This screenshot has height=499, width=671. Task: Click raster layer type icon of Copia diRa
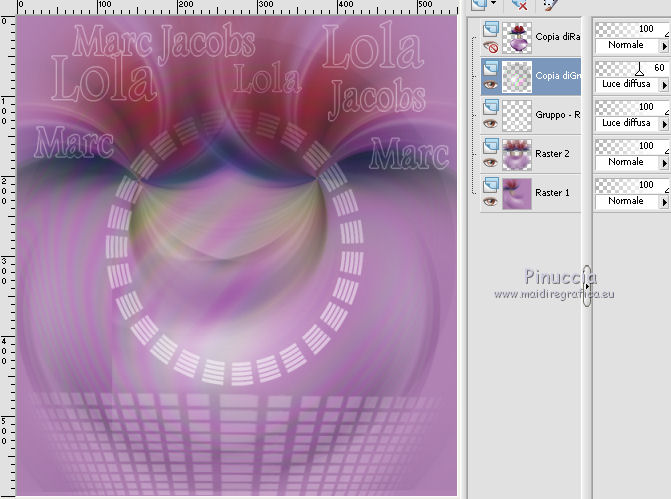[491, 29]
